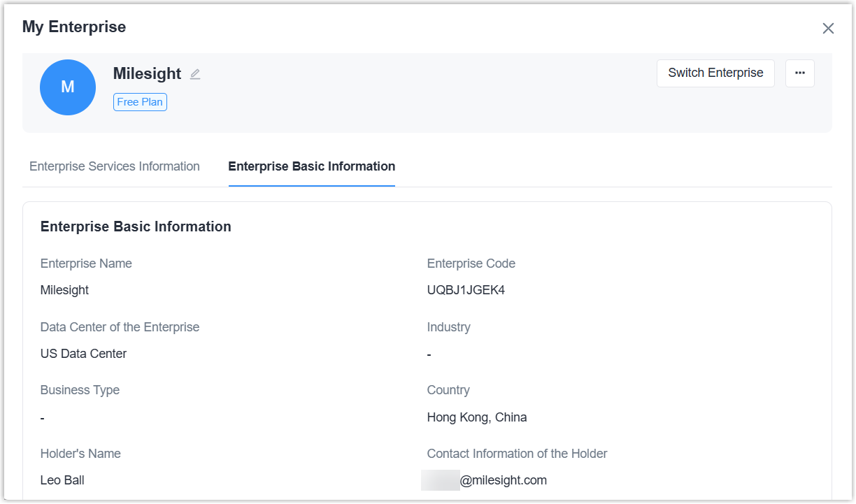Click the Hong Kong, China country value
Viewport: 856px width, 504px height.
(477, 417)
